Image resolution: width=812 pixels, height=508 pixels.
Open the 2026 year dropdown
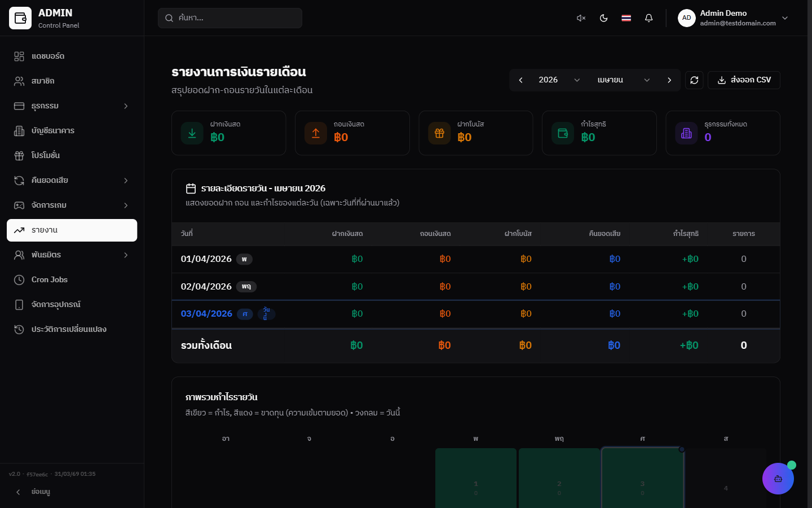558,80
